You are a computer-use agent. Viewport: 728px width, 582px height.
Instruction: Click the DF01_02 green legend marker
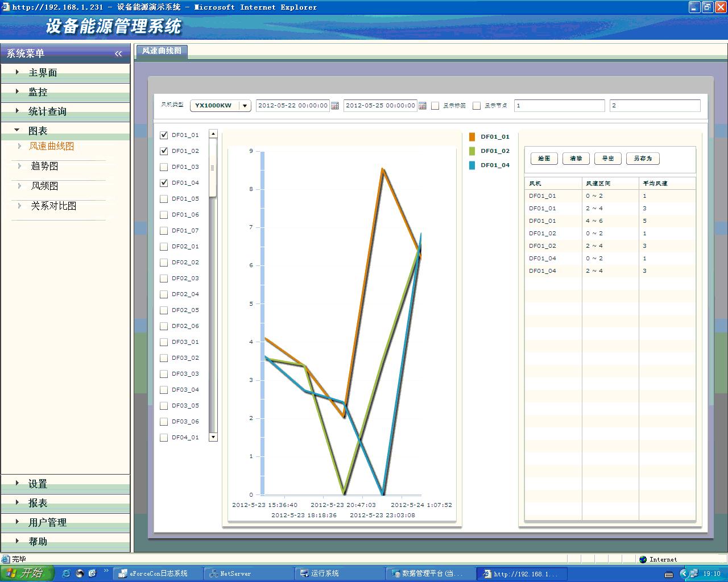point(472,151)
